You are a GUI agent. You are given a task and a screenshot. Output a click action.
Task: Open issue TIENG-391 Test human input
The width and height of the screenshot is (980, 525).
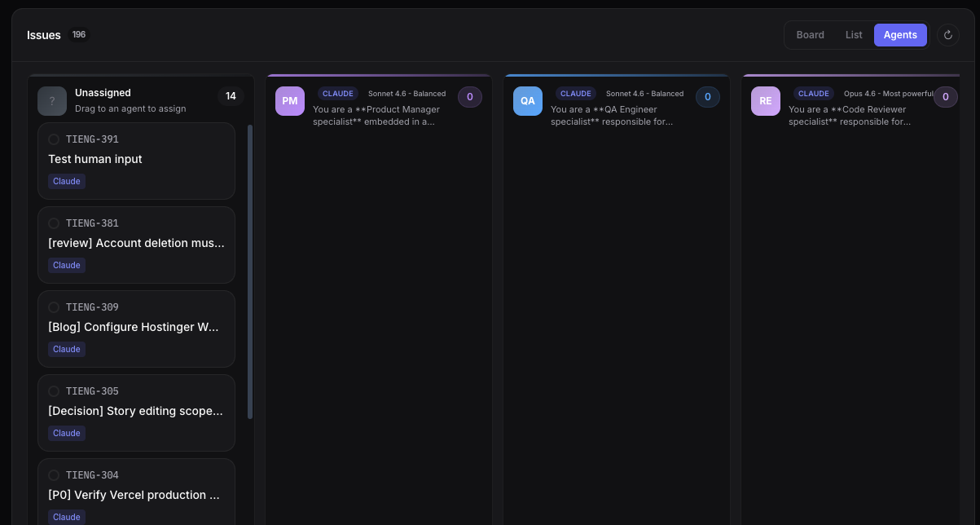click(x=136, y=160)
